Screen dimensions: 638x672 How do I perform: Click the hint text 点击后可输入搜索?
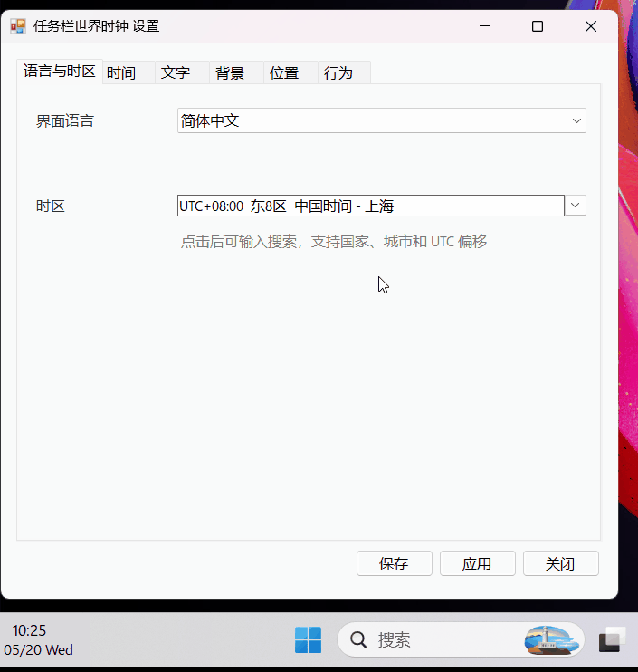pos(334,241)
